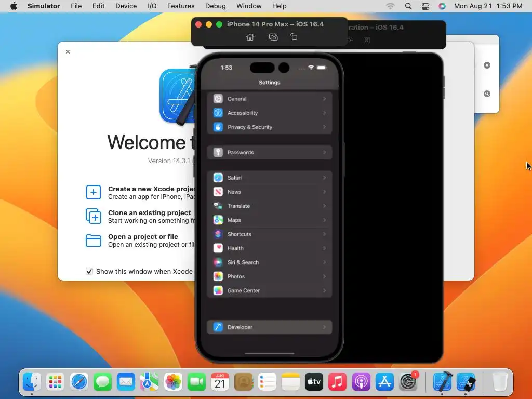Open the Features menu
Image resolution: width=532 pixels, height=399 pixels.
coord(181,6)
